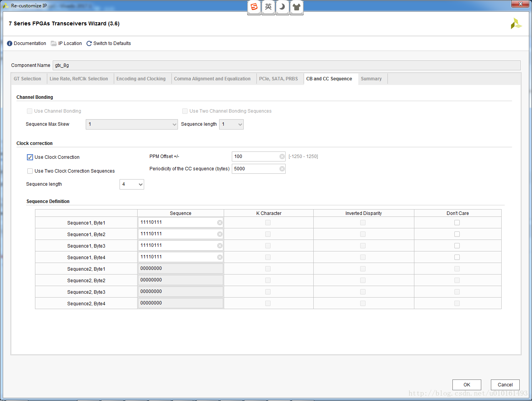This screenshot has width=532, height=401.
Task: Toggle K Character for Sequence1, Byte3
Action: tap(268, 246)
